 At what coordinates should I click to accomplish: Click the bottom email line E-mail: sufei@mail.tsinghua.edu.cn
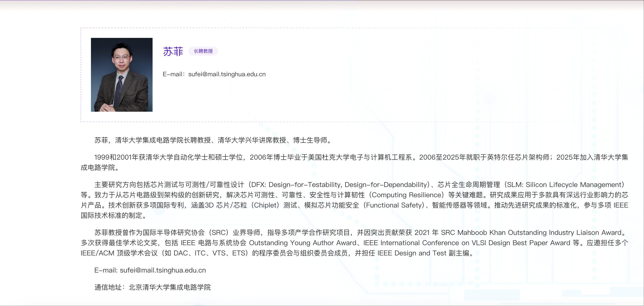[150, 270]
